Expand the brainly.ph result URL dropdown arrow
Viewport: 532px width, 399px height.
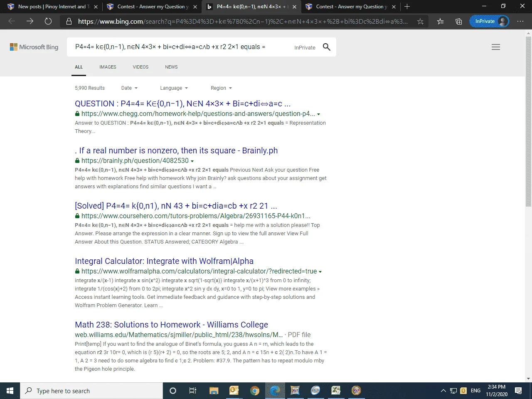pos(192,161)
